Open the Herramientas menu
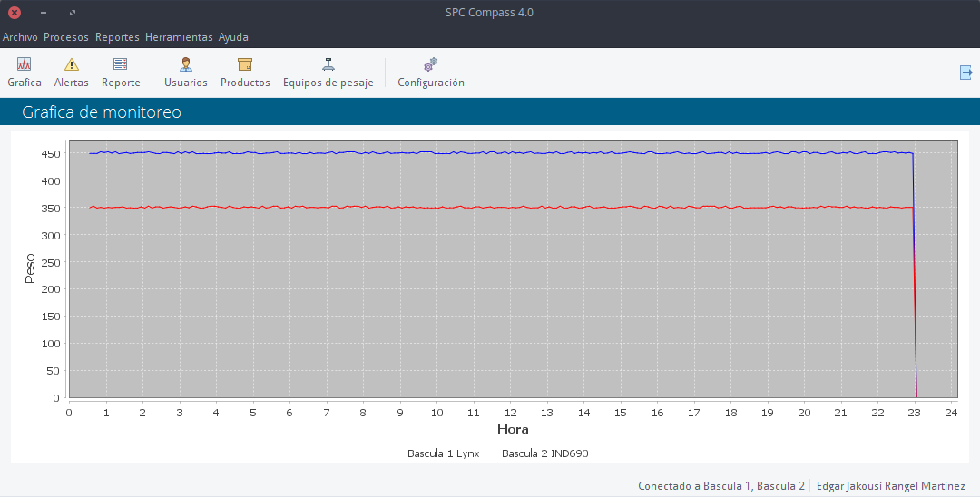 click(x=179, y=37)
